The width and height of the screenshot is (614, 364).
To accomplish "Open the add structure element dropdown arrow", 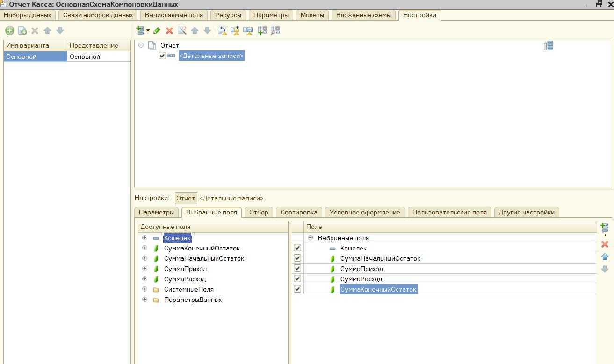I will 148,31.
